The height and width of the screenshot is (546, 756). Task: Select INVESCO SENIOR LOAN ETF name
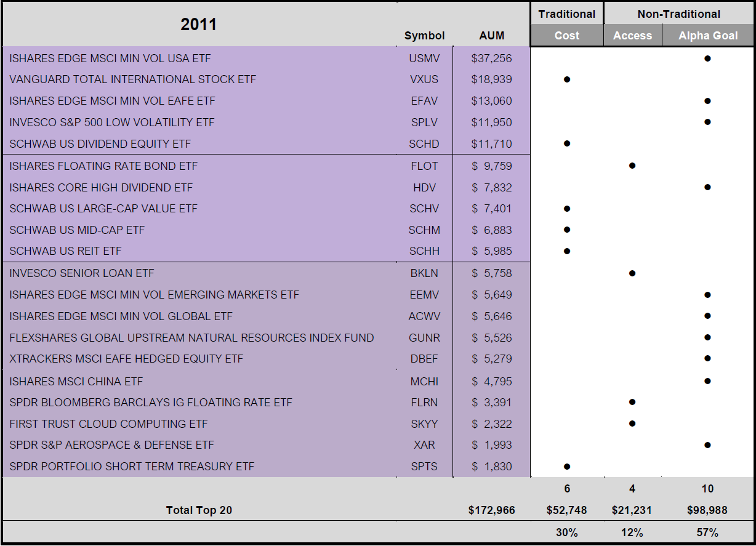coord(82,273)
